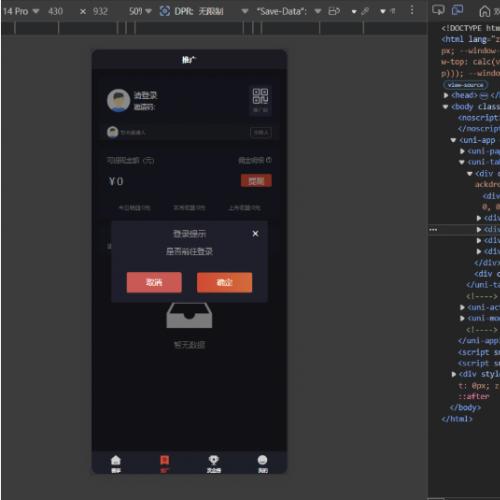The height and width of the screenshot is (500, 500).
Task: Open the zoom percentage dropdown
Action: click(x=140, y=12)
